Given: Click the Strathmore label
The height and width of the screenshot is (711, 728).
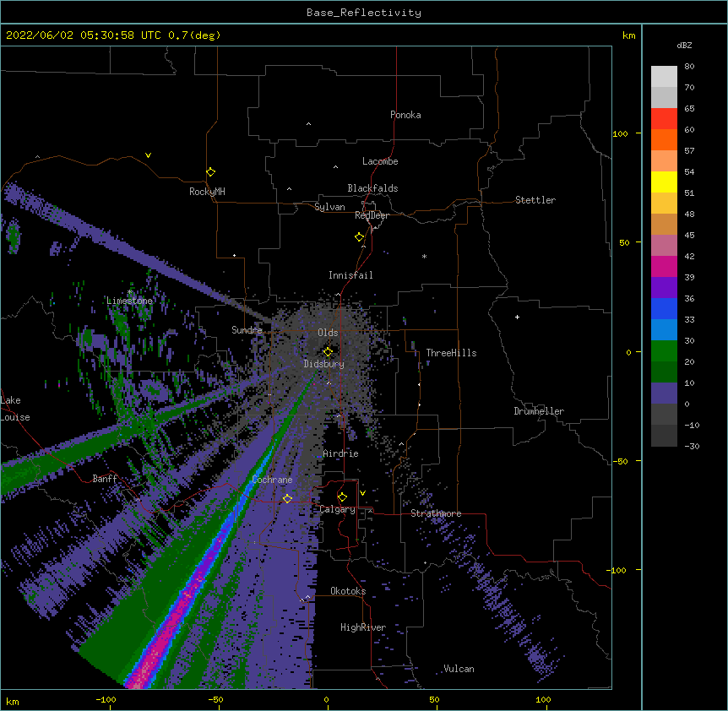Looking at the screenshot, I should point(436,513).
